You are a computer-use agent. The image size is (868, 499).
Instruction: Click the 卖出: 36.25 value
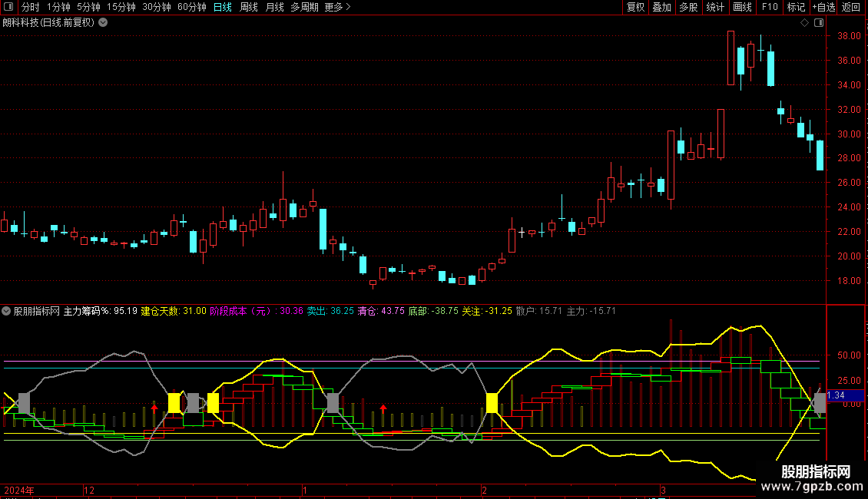tap(330, 311)
